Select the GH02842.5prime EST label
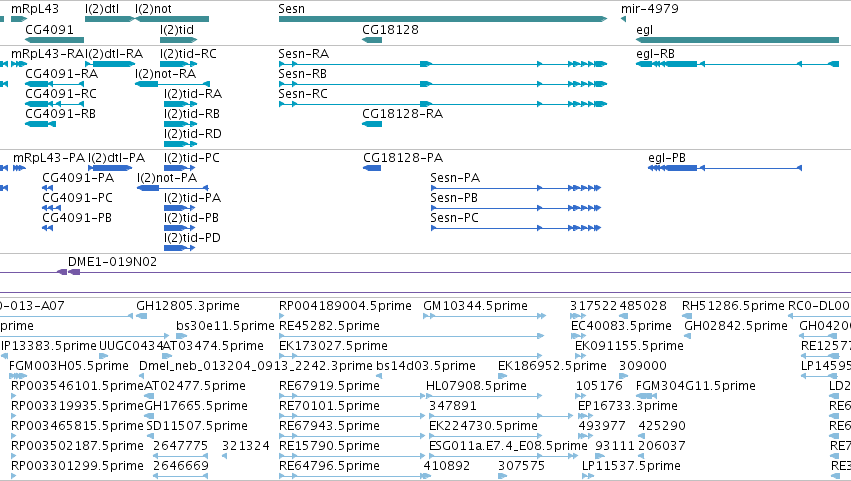The height and width of the screenshot is (481, 851). 736,326
